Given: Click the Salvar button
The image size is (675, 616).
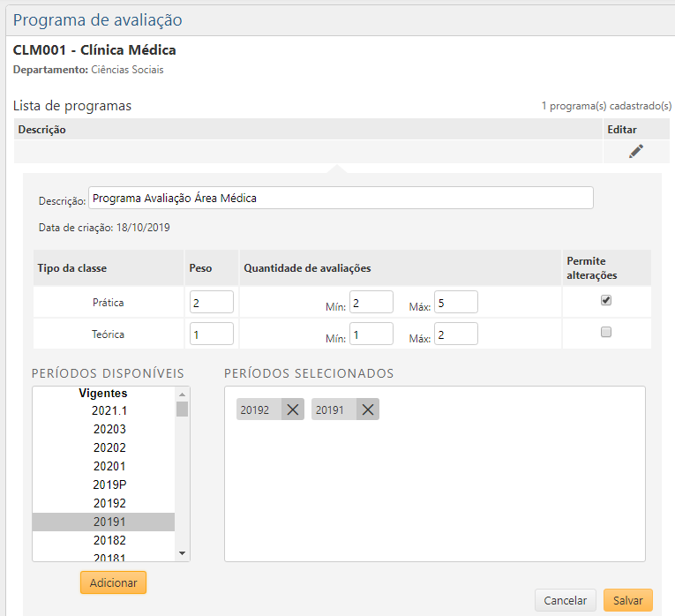Looking at the screenshot, I should (628, 600).
